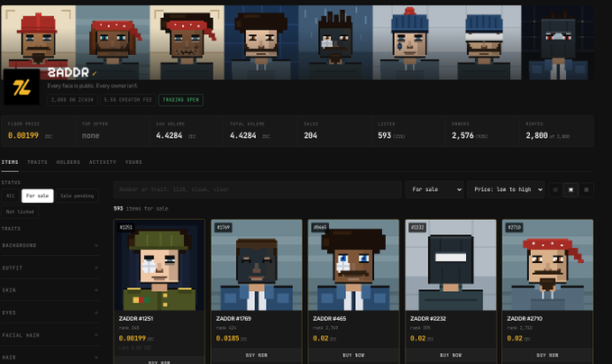The height and width of the screenshot is (364, 612).
Task: Open the Items tab
Action: coord(10,162)
